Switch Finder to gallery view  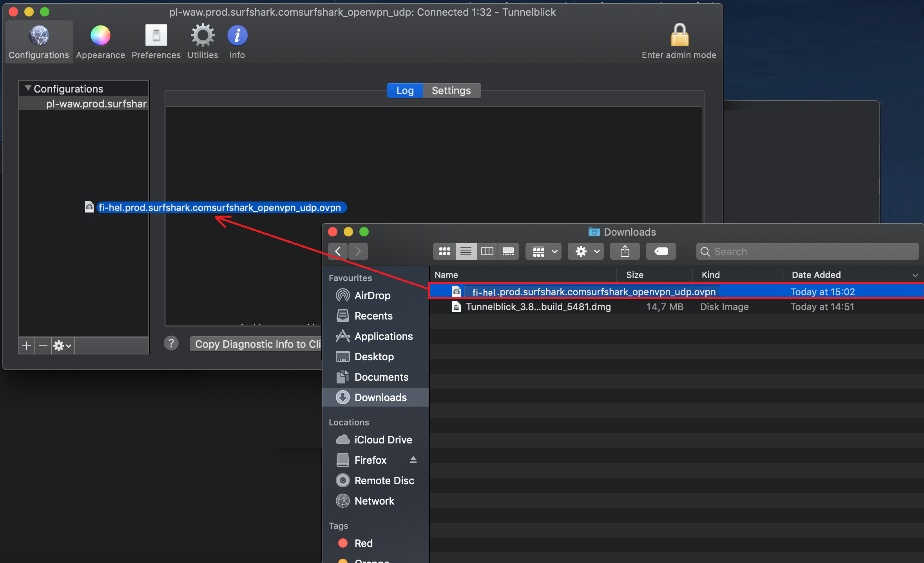[x=508, y=251]
